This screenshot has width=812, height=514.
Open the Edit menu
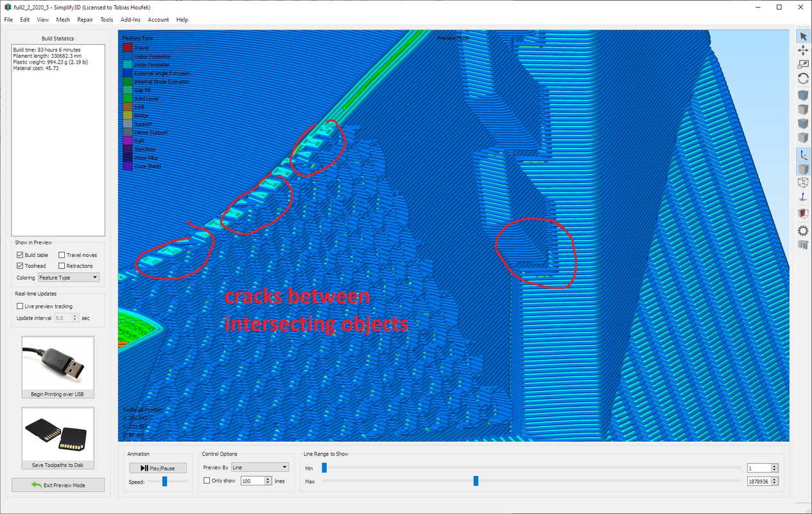point(24,20)
